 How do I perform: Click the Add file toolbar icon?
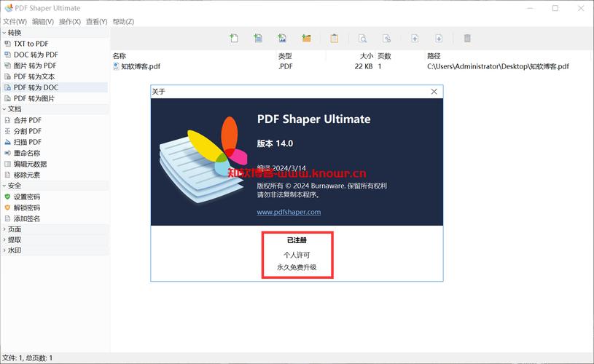[x=234, y=38]
